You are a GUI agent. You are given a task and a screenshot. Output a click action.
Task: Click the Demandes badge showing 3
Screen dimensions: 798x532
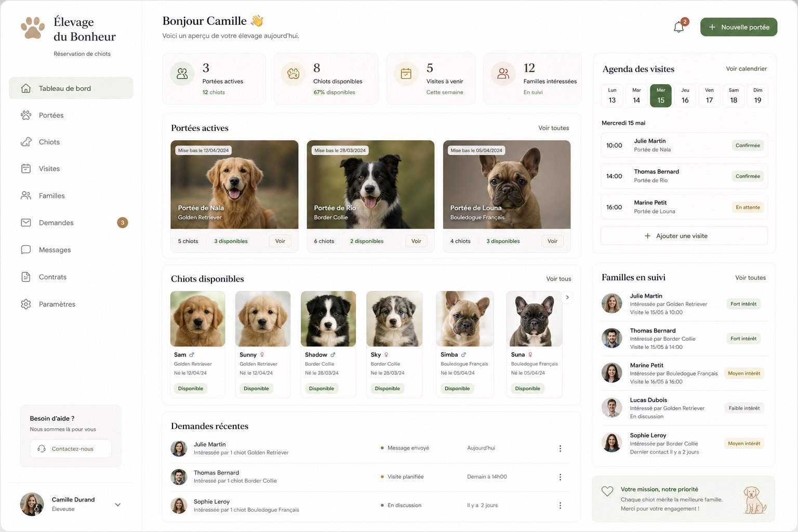(x=123, y=223)
